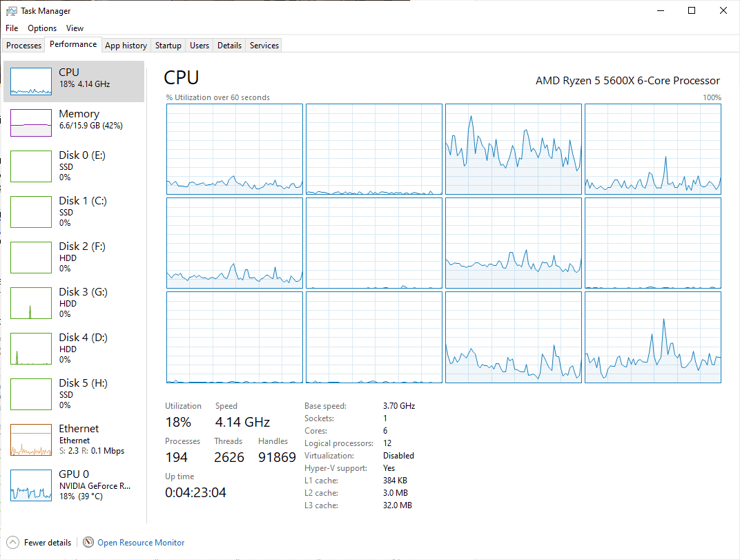Viewport: 740px width, 560px height.
Task: Click the Ethernet sidebar heading
Action: [79, 429]
